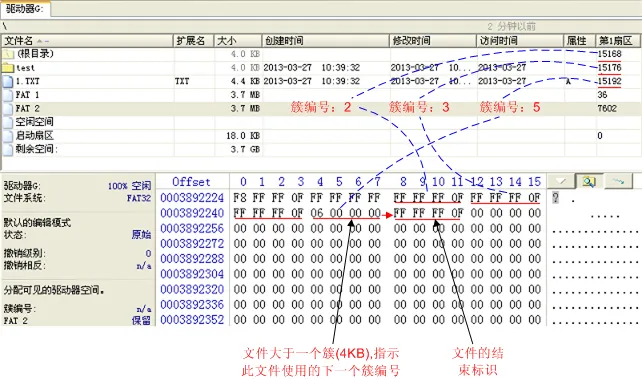Click the 空闲空间 item icon
This screenshot has height=379, width=642.
[x=8, y=122]
